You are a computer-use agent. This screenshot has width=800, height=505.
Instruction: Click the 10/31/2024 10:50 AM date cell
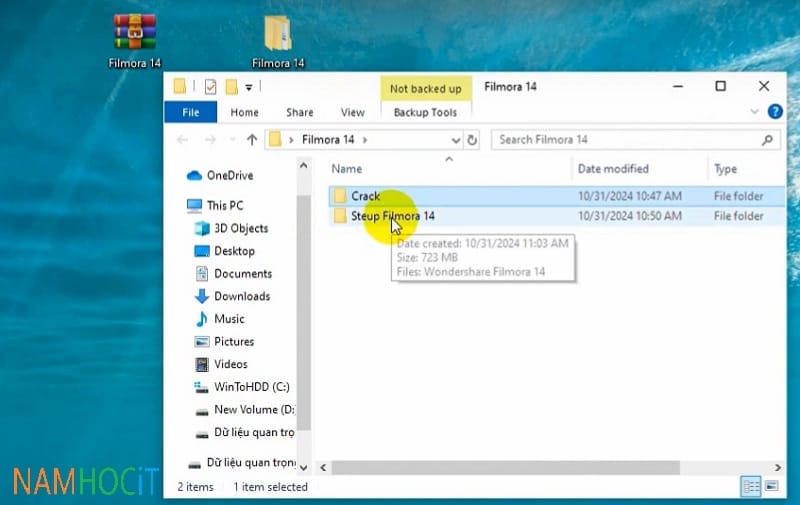[x=630, y=216]
